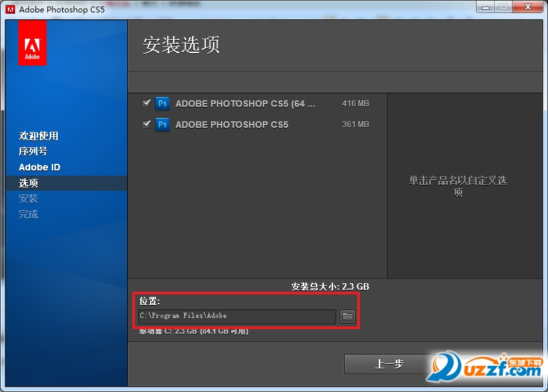Click the Adobe icon in the title bar
This screenshot has width=548, height=392.
point(10,10)
